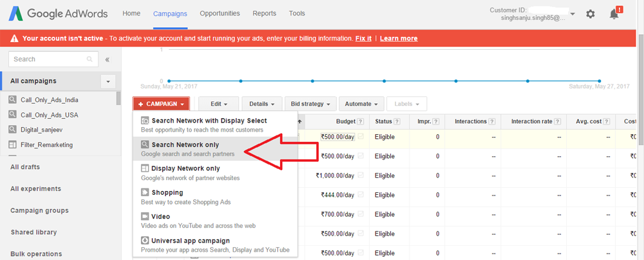Open the Automate dropdown
The height and width of the screenshot is (260, 644).
[x=361, y=104]
